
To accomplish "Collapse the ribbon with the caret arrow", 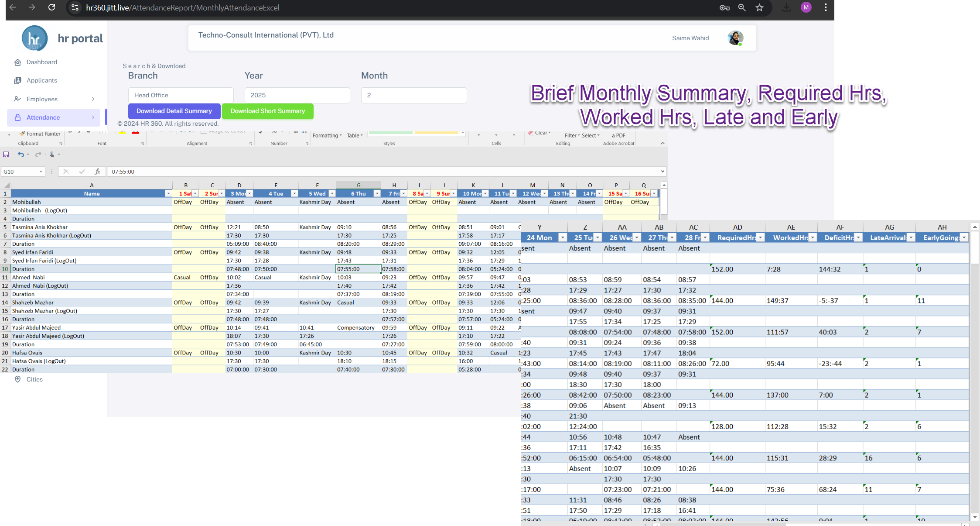I will click(662, 143).
